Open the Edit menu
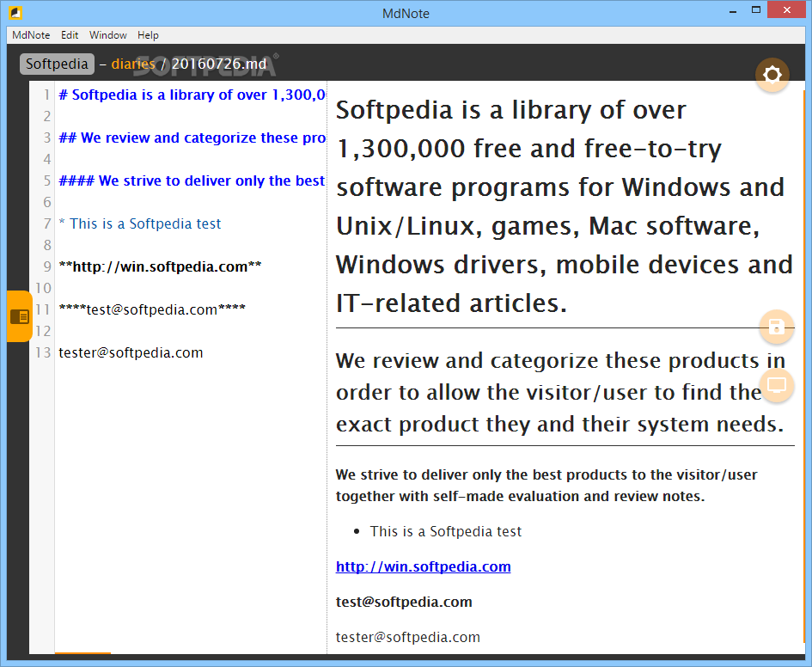The height and width of the screenshot is (667, 812). pos(70,35)
